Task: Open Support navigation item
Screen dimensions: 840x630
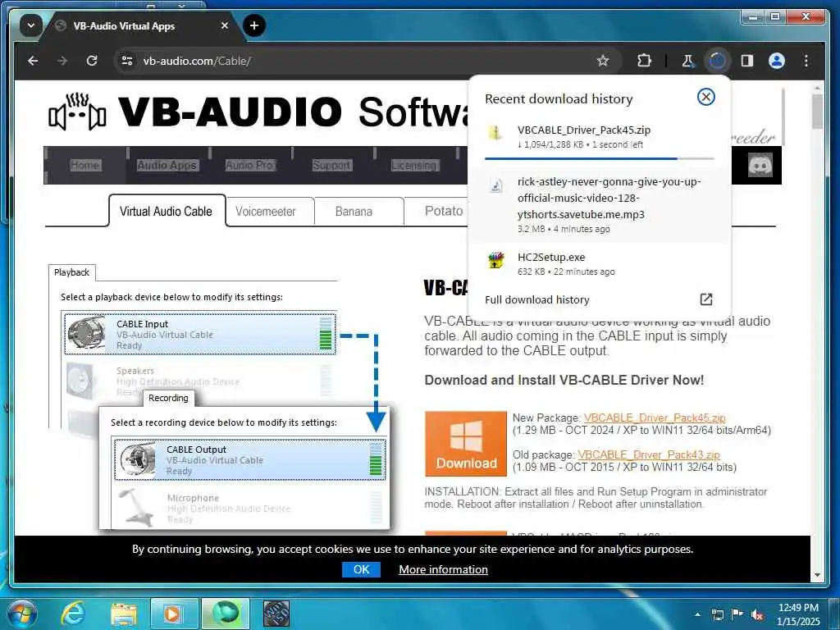Action: pos(331,165)
